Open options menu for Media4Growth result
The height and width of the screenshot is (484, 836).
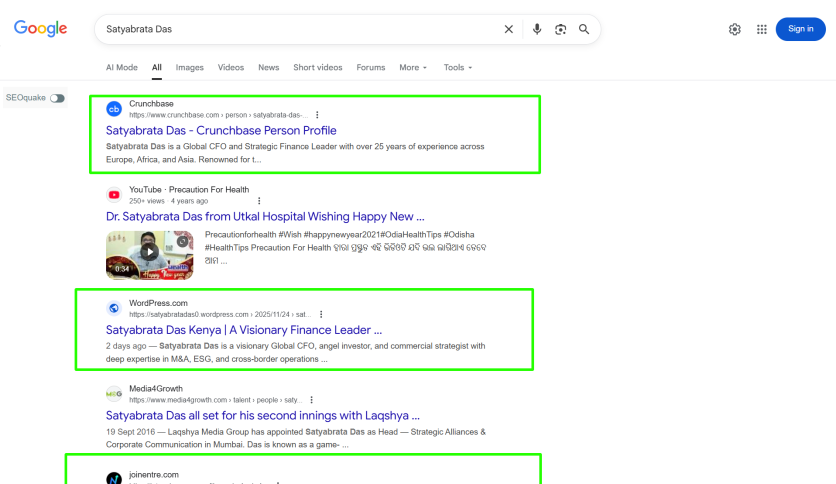coord(311,400)
